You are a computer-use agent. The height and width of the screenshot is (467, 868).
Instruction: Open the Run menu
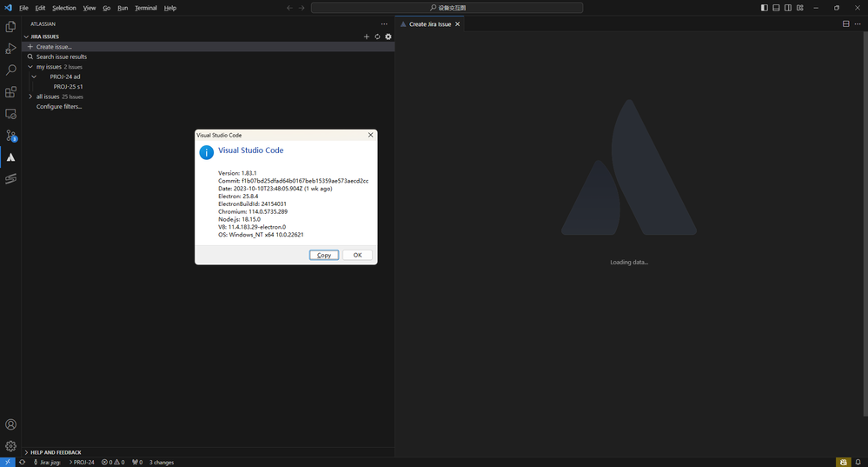point(123,8)
